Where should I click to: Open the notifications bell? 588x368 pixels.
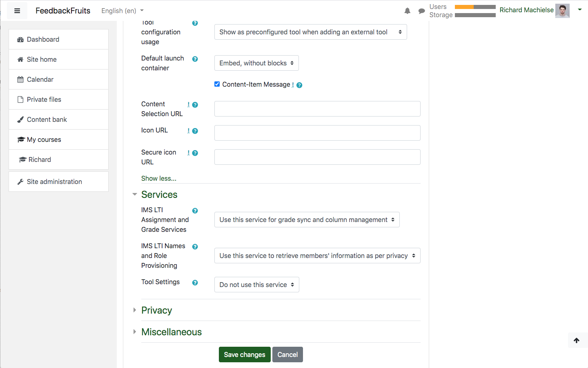tap(407, 11)
